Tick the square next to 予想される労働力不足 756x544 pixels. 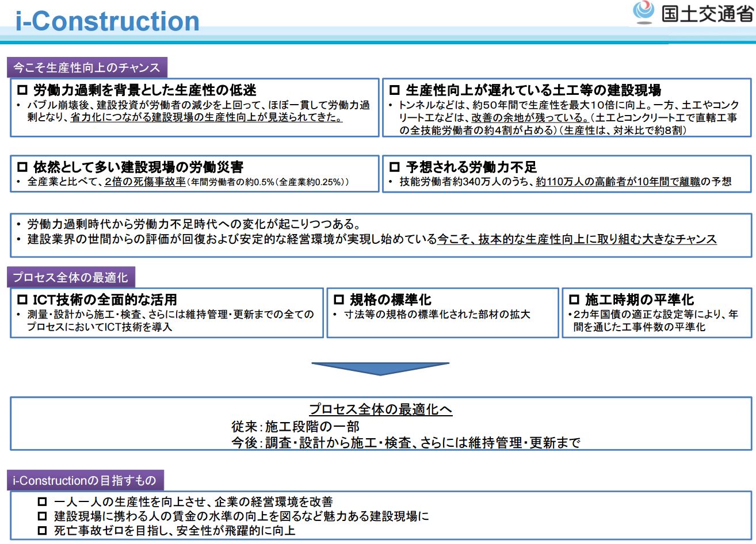pyautogui.click(x=394, y=167)
